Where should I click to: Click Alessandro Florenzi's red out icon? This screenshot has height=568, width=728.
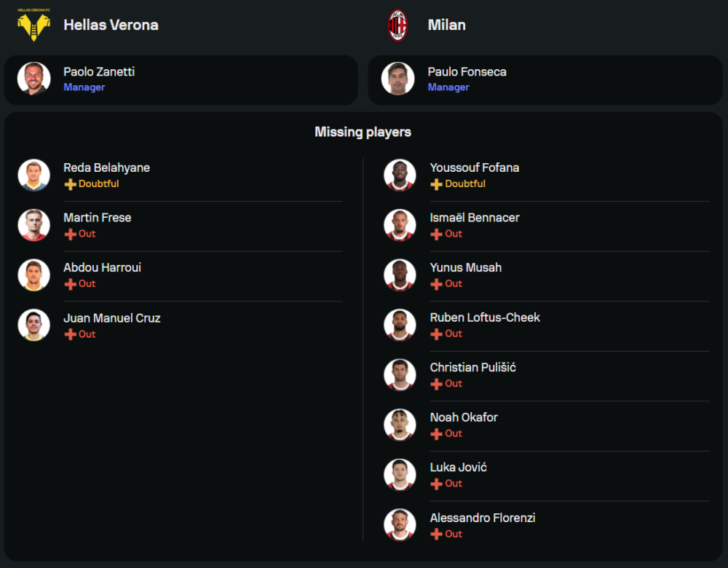pyautogui.click(x=436, y=535)
